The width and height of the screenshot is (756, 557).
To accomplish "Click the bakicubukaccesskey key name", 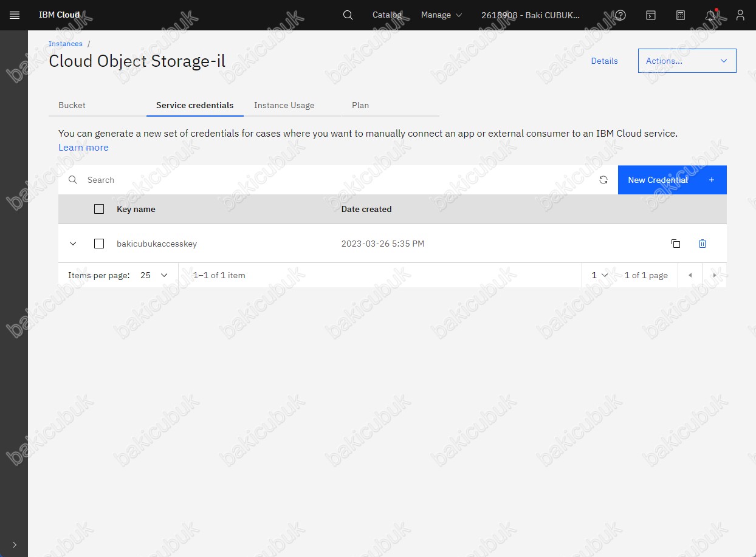I will coord(157,244).
